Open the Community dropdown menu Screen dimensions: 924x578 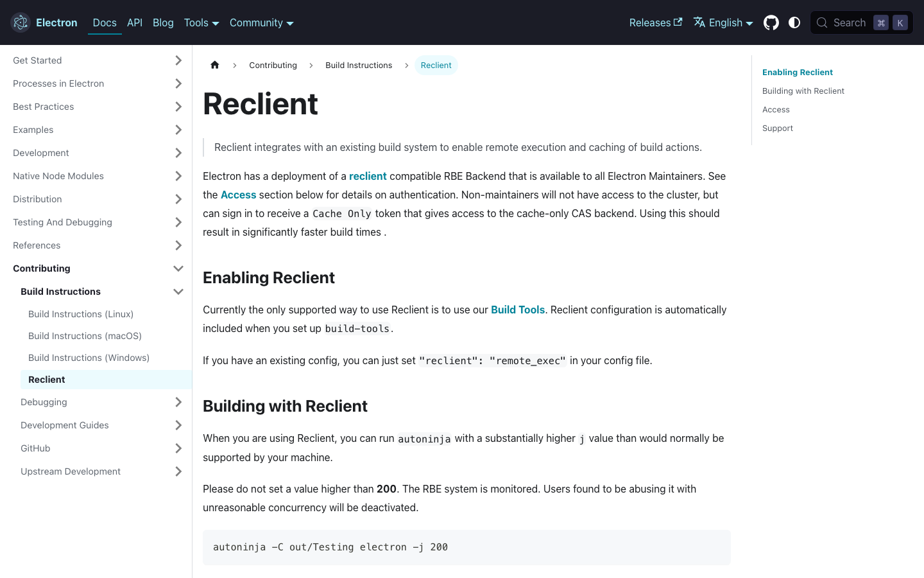(262, 22)
